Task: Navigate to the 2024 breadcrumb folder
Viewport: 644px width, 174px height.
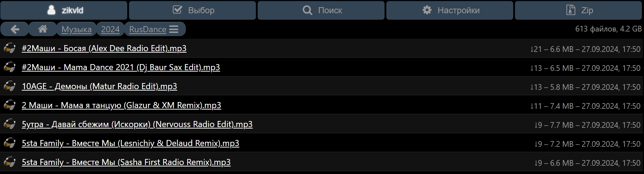Action: [x=110, y=29]
